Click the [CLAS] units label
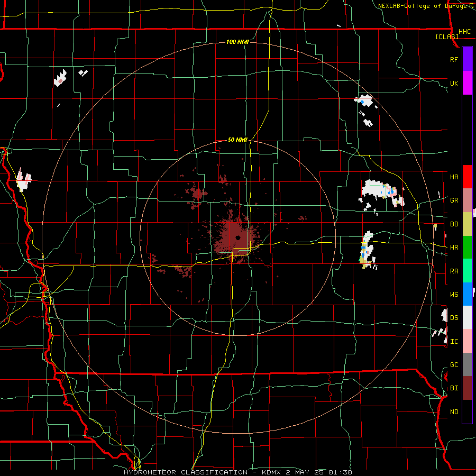This screenshot has height=476, width=476. tap(447, 36)
